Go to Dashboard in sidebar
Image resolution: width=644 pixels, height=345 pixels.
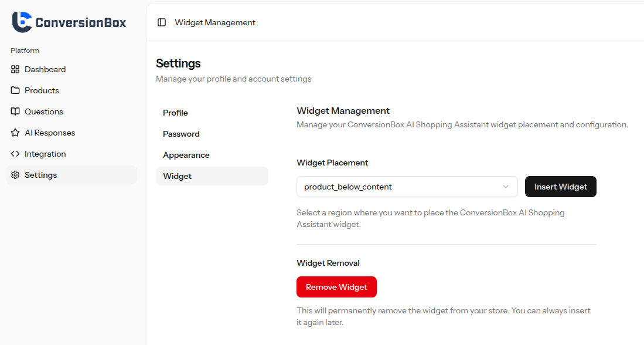point(45,69)
